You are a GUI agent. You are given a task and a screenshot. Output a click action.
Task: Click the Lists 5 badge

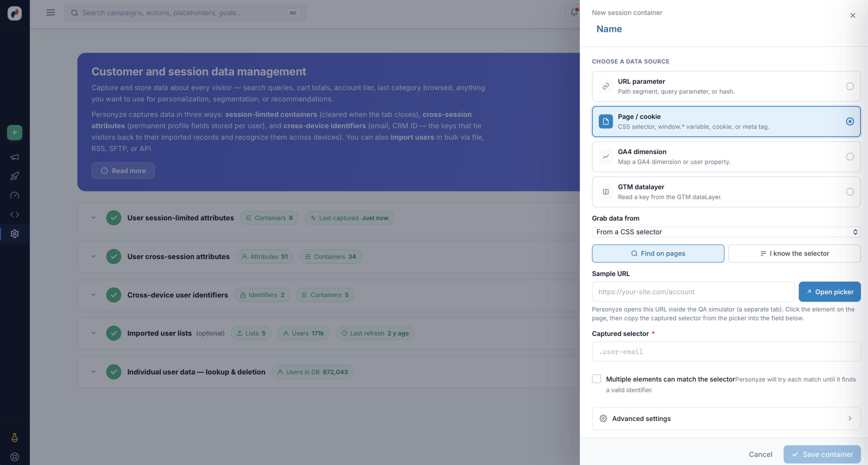[x=251, y=333]
